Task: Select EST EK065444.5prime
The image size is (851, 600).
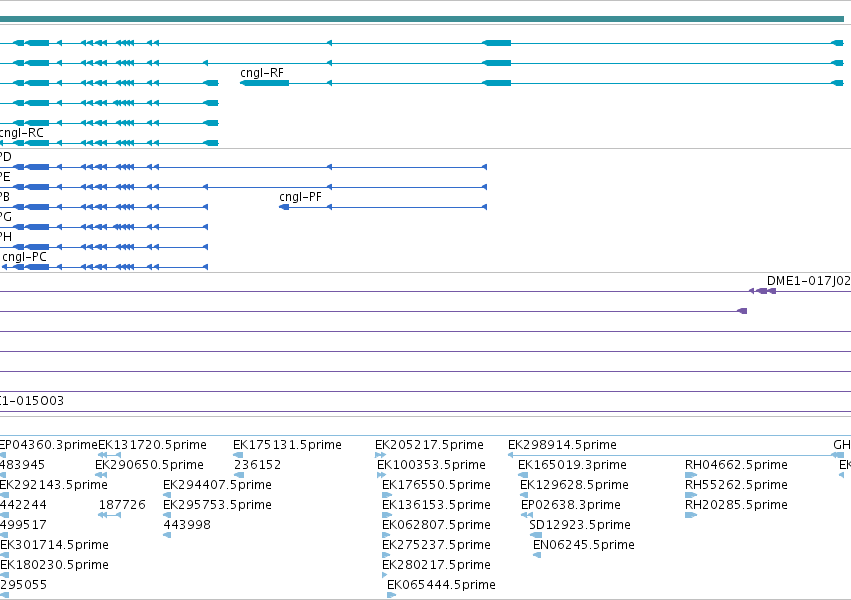Action: coord(441,585)
